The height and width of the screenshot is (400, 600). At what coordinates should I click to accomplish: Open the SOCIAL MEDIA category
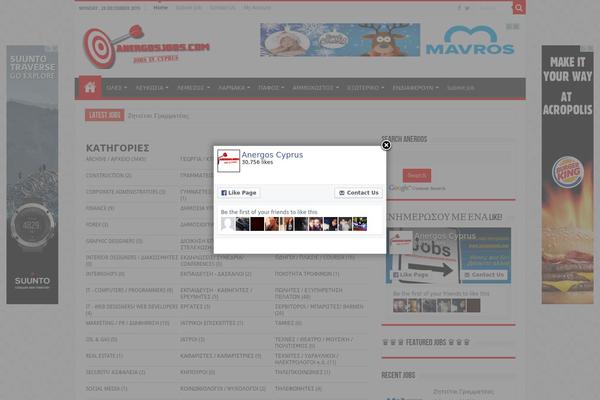pyautogui.click(x=106, y=389)
